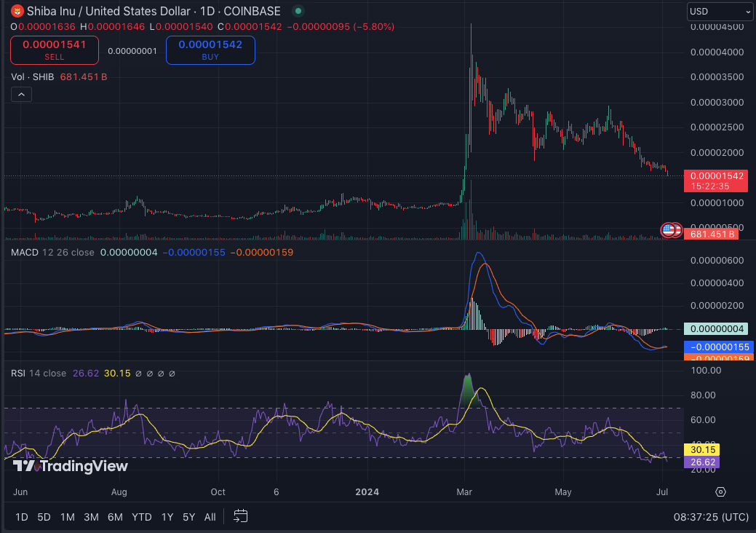Click the blue MACD value label -0.00000155
Screen dimensions: 756x533
tap(717, 347)
